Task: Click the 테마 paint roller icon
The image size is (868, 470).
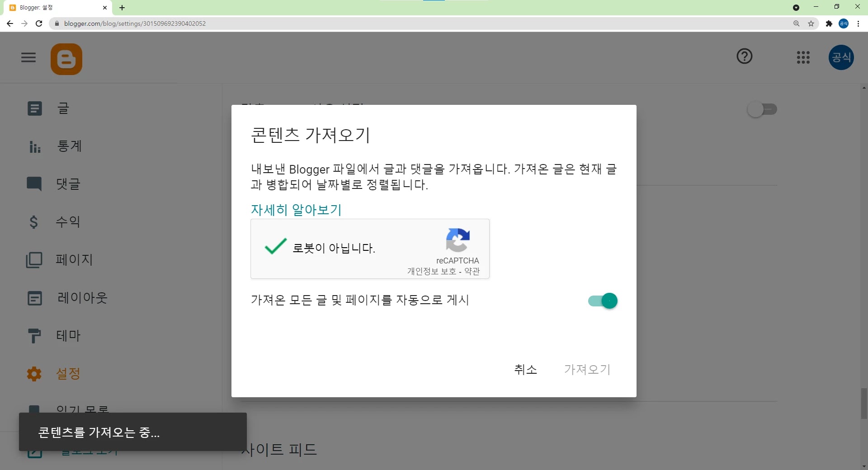Action: (34, 336)
